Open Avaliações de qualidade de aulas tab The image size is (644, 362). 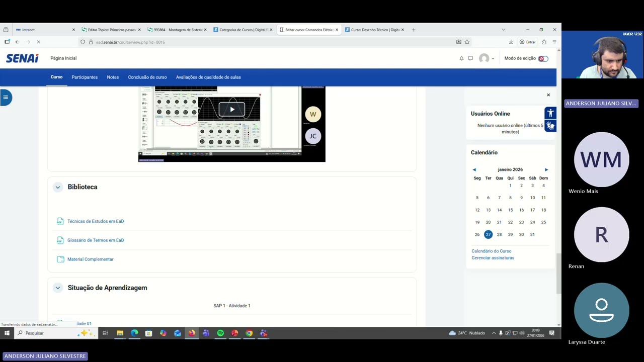[208, 77]
